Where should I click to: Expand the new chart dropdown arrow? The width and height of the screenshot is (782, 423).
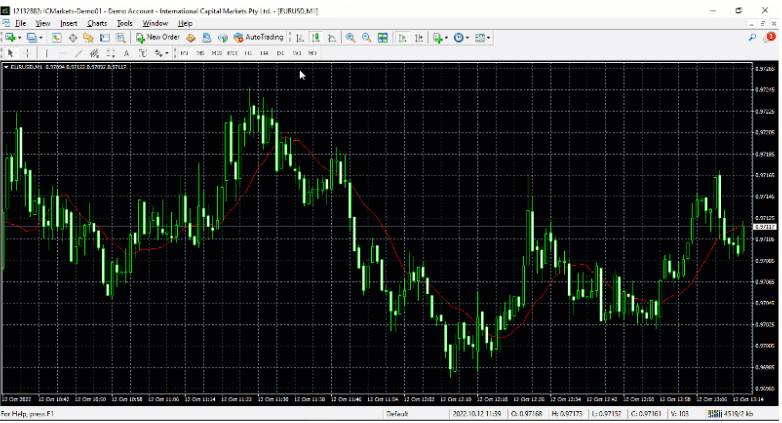pos(20,37)
